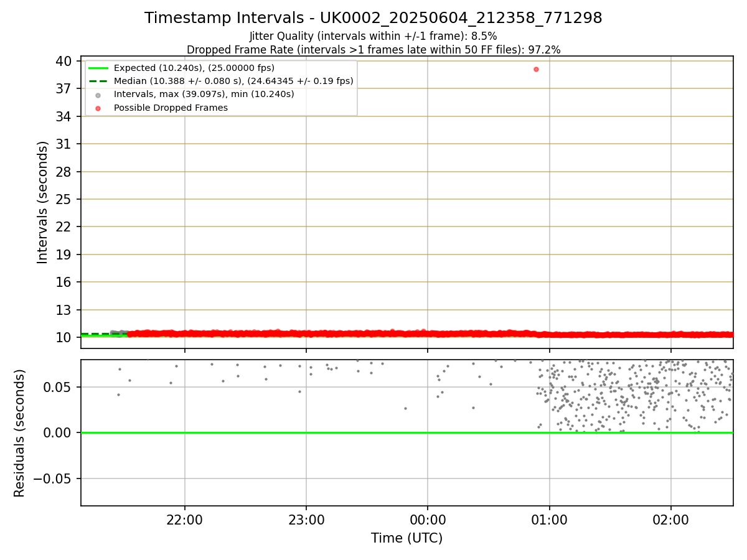Image resolution: width=747 pixels, height=560 pixels.
Task: Click the 'Dropped Frame Rate' subtitle reading 97.2%
Action: coord(374,50)
